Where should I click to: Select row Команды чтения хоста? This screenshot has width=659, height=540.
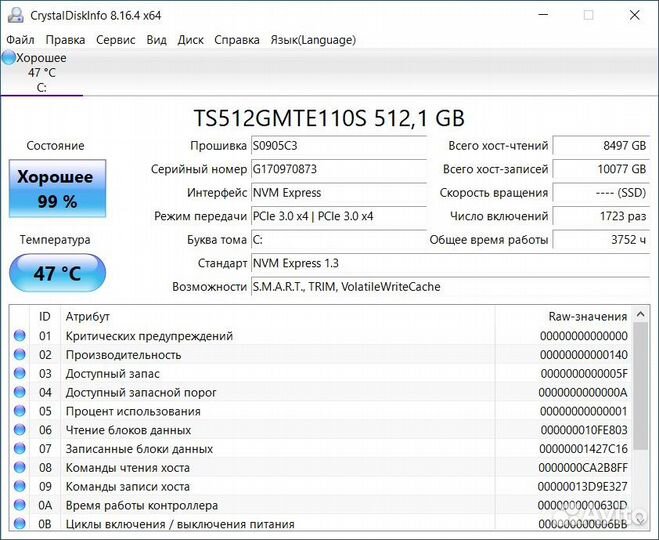click(x=320, y=468)
